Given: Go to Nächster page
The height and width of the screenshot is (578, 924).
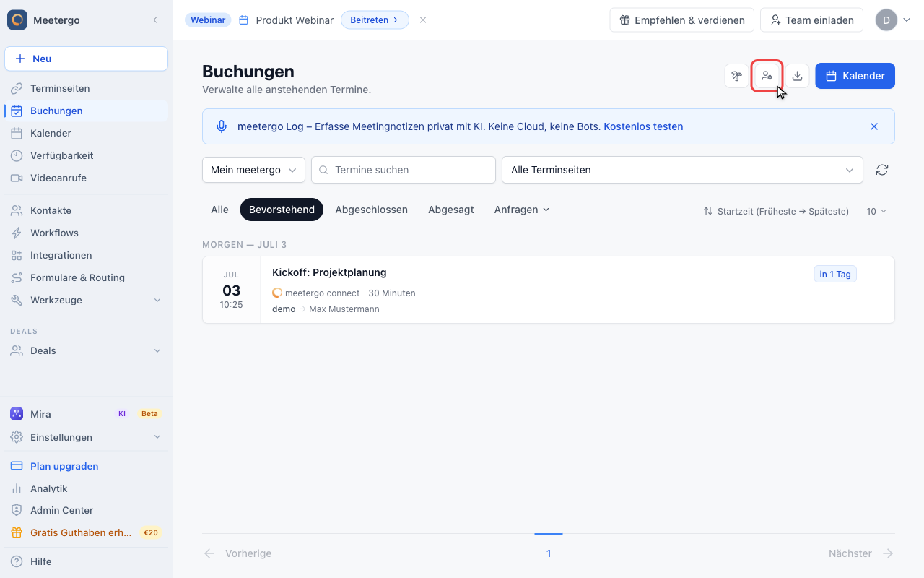Looking at the screenshot, I should 861,553.
